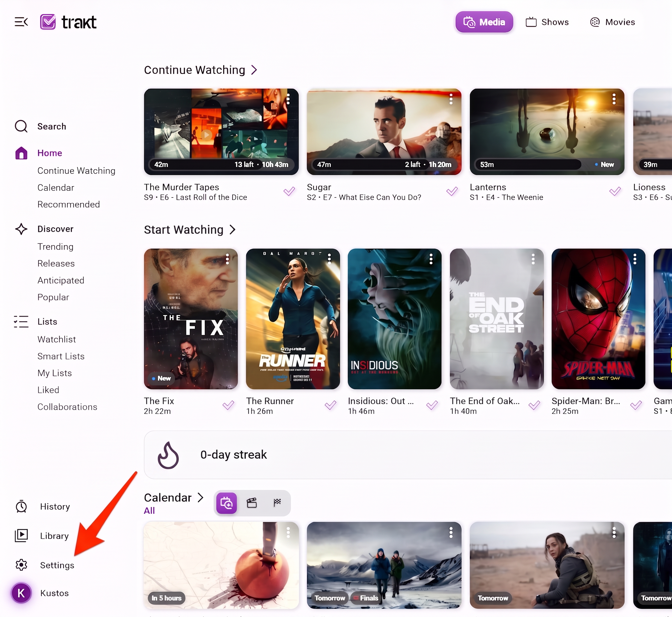Switch to the Movies tab
This screenshot has width=672, height=617.
[x=613, y=22]
